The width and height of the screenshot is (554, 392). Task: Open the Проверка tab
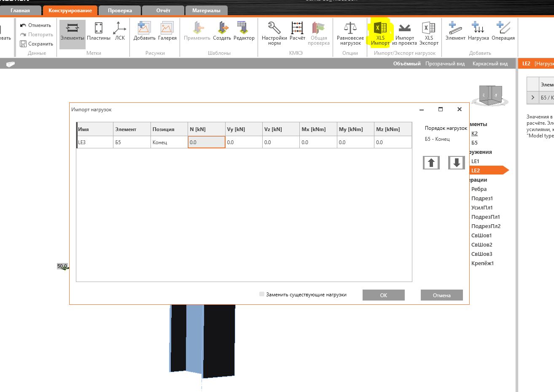click(x=120, y=11)
